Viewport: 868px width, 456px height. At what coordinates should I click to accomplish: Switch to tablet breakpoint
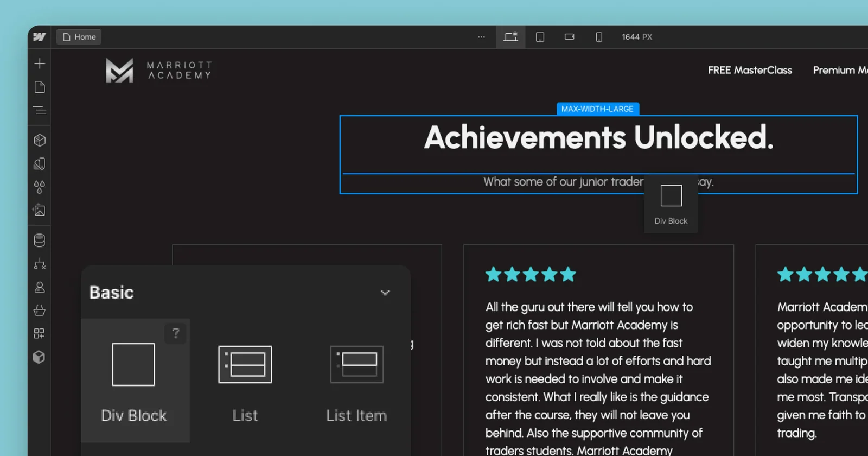[x=540, y=37]
